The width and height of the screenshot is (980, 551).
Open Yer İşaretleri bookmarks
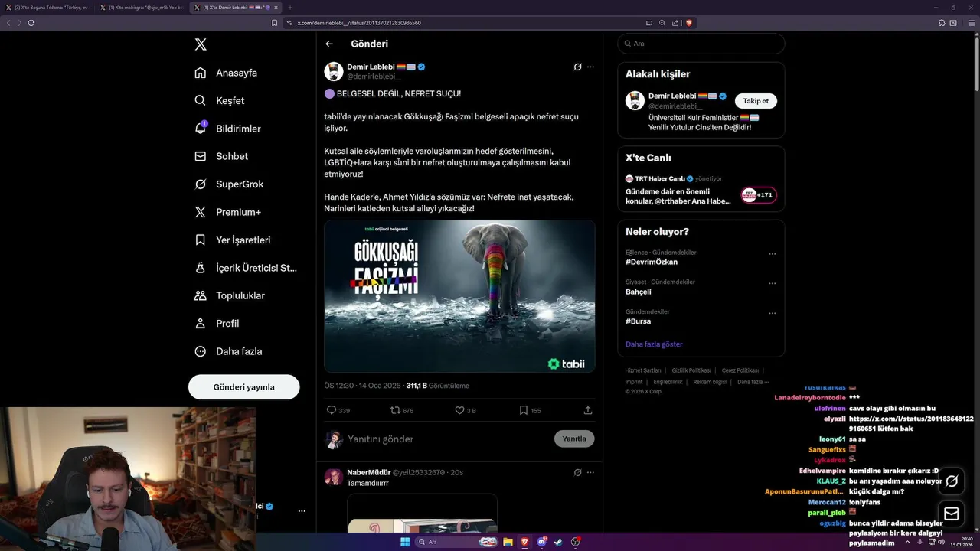tap(233, 240)
